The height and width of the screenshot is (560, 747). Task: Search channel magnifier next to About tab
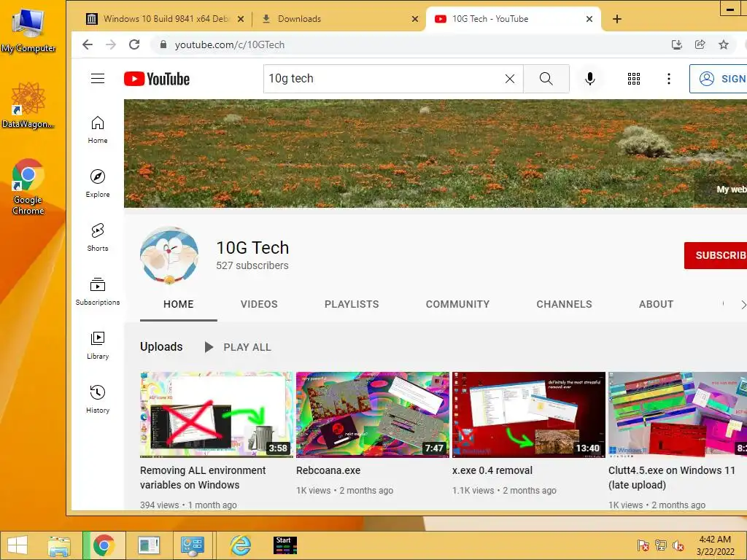click(x=723, y=304)
